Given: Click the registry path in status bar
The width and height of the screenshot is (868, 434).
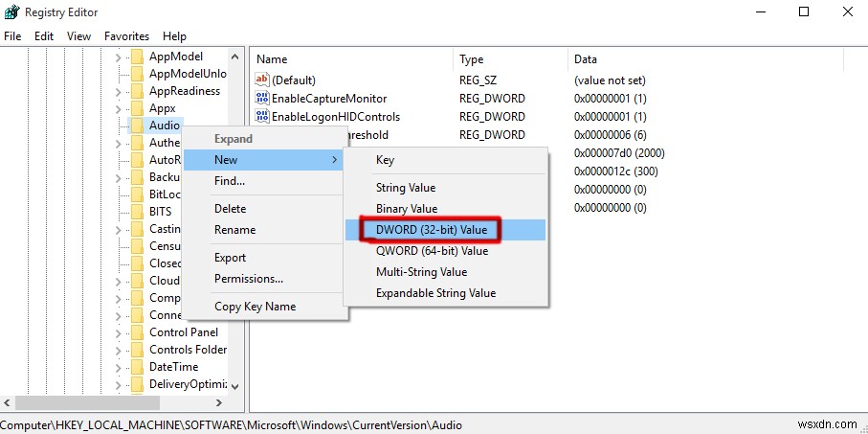Looking at the screenshot, I should click(x=232, y=425).
